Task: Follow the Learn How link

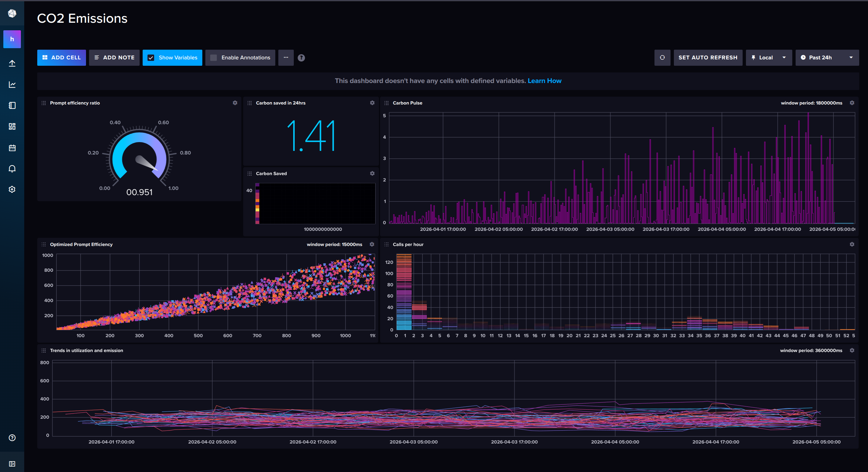Action: click(544, 81)
